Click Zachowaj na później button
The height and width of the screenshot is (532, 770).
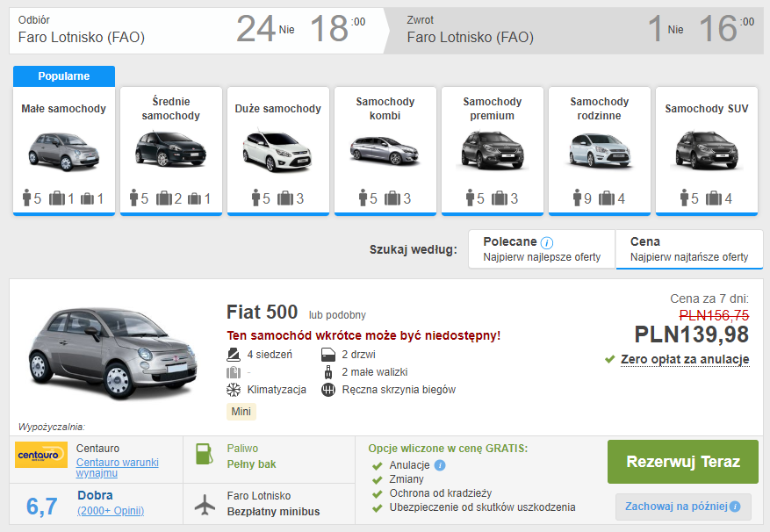point(683,507)
